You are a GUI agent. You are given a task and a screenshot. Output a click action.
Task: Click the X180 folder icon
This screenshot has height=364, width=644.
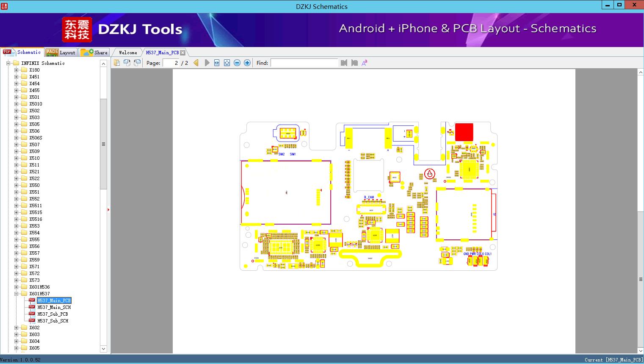pos(24,70)
